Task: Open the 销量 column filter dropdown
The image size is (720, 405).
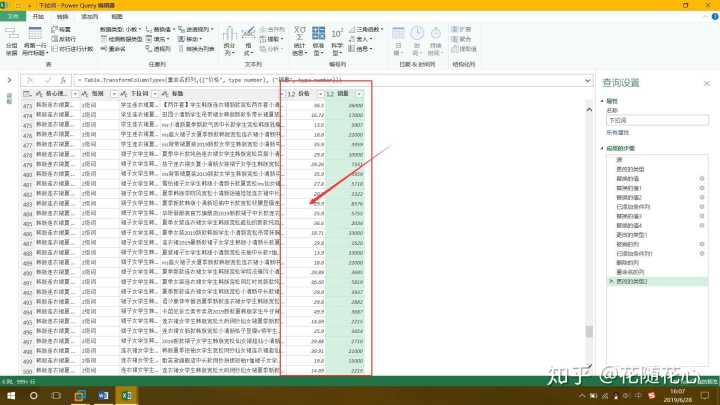Action: pyautogui.click(x=359, y=93)
